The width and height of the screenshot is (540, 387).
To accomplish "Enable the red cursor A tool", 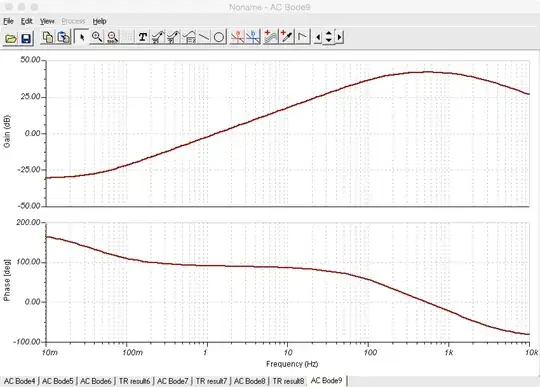I will pyautogui.click(x=237, y=37).
